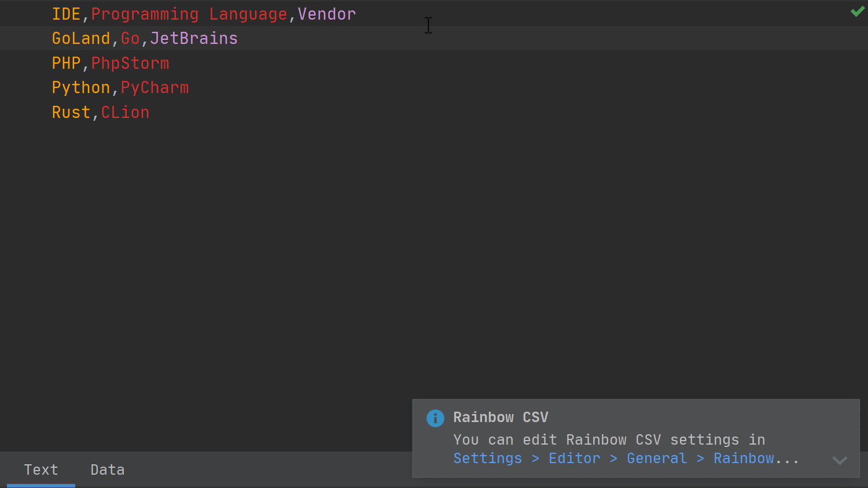This screenshot has height=488, width=868.
Task: Select the Text tab
Action: [41, 469]
